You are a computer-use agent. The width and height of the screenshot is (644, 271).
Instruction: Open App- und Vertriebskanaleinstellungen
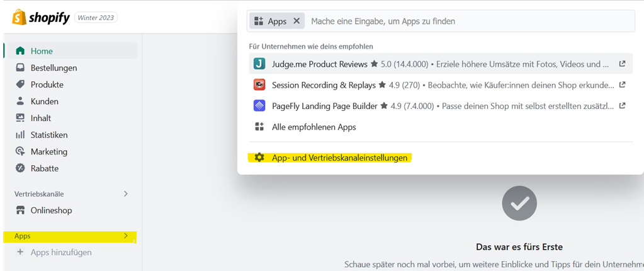click(x=339, y=158)
